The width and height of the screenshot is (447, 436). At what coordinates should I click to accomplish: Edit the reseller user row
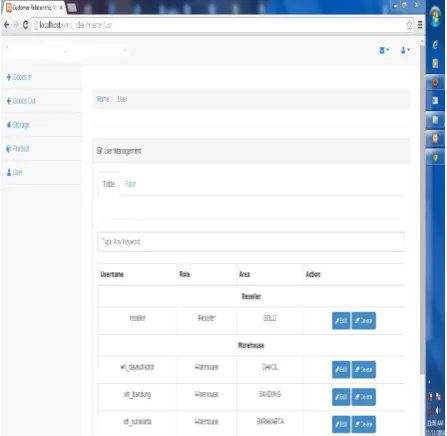[x=341, y=321]
